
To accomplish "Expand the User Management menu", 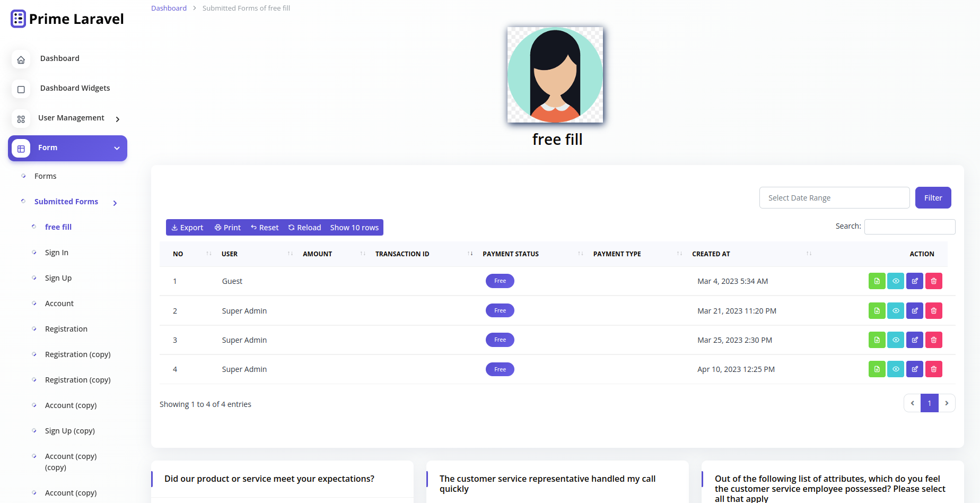I will 71,118.
